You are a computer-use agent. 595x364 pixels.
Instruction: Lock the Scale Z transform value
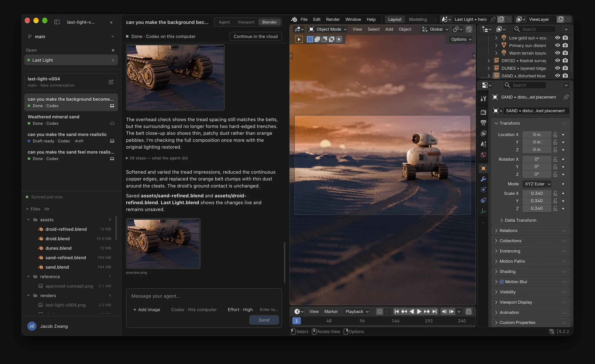[x=555, y=208]
